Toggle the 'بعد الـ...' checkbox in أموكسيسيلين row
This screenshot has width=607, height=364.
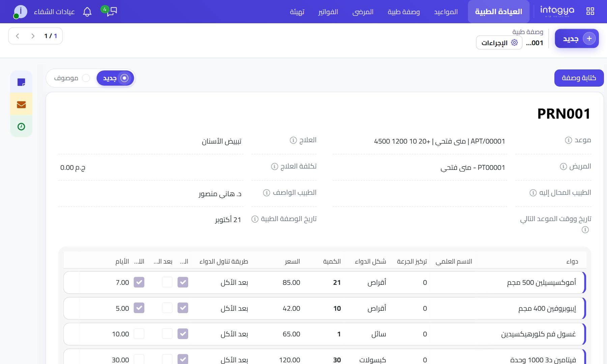(x=167, y=282)
